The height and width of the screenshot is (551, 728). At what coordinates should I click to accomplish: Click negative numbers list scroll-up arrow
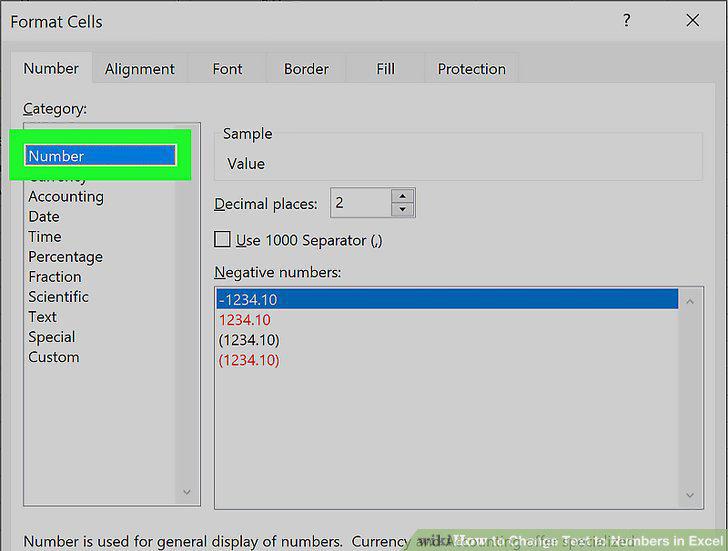coord(690,302)
